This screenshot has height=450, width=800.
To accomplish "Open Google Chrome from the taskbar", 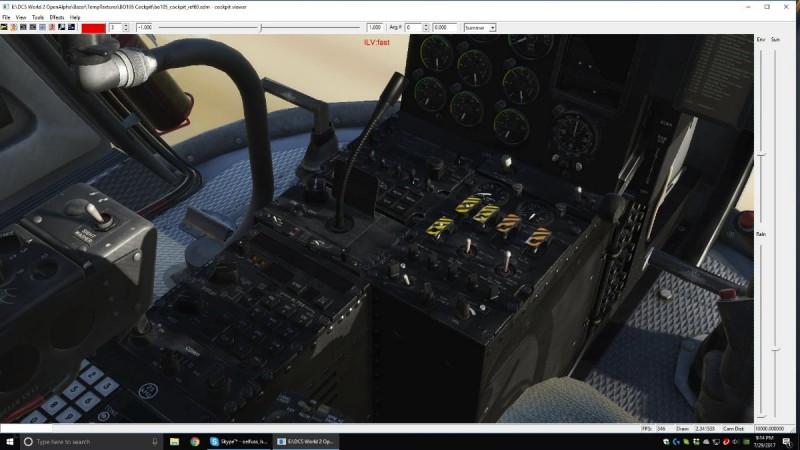I will (x=195, y=442).
